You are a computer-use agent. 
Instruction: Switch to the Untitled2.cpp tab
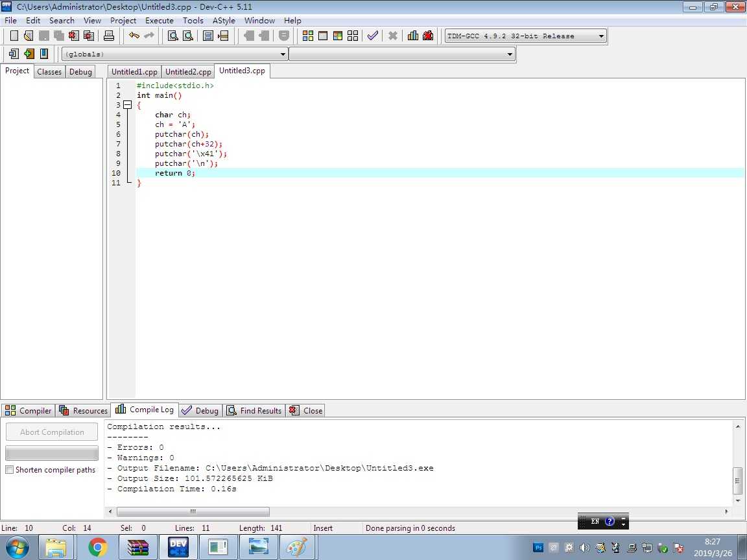coord(188,71)
